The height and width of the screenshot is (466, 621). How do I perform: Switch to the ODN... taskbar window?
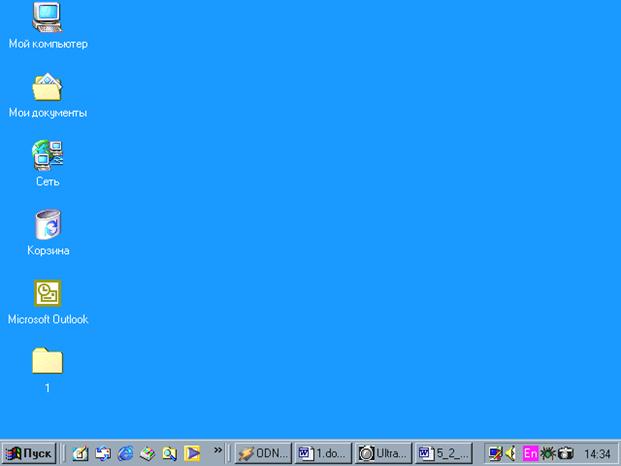(x=263, y=453)
